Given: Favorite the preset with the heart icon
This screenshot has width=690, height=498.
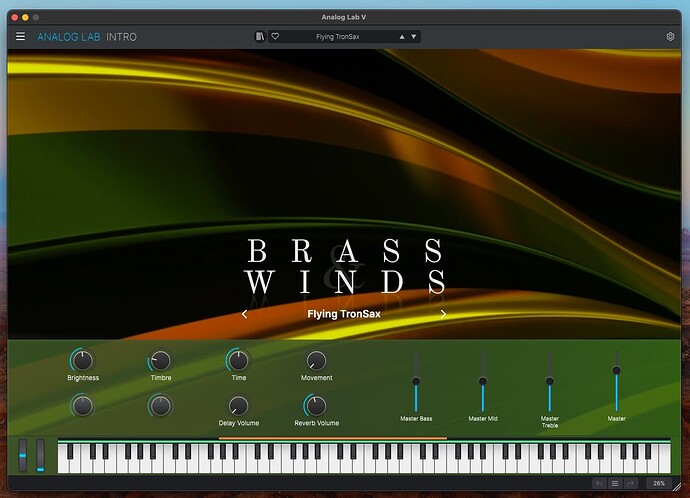Looking at the screenshot, I should (275, 37).
